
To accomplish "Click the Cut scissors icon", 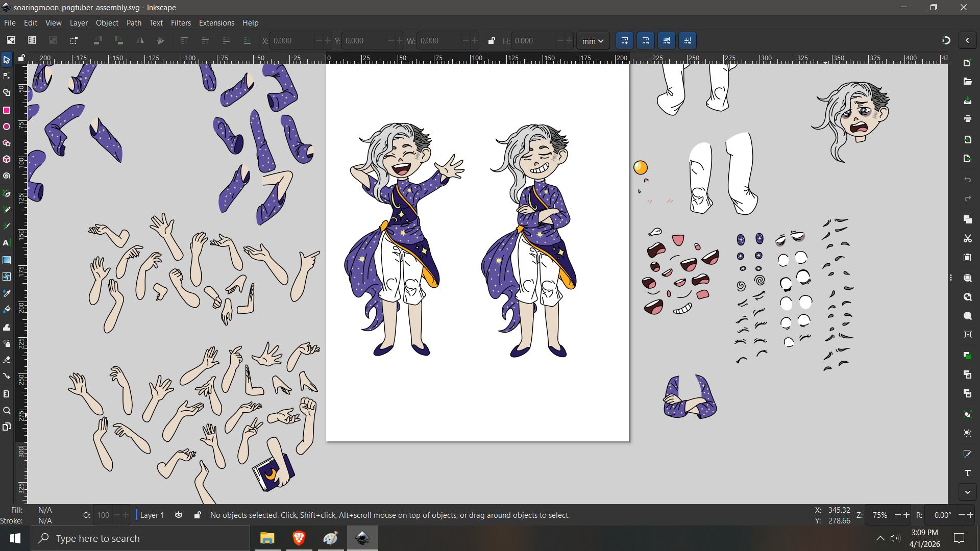I will click(x=967, y=238).
